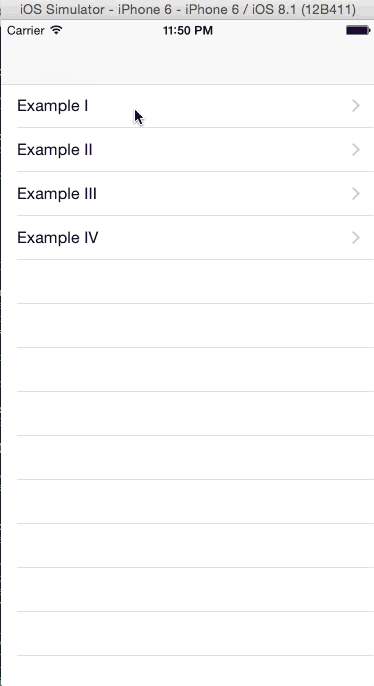The image size is (374, 686).
Task: Tap the disclosure arrow beside Example IV
Action: (356, 238)
